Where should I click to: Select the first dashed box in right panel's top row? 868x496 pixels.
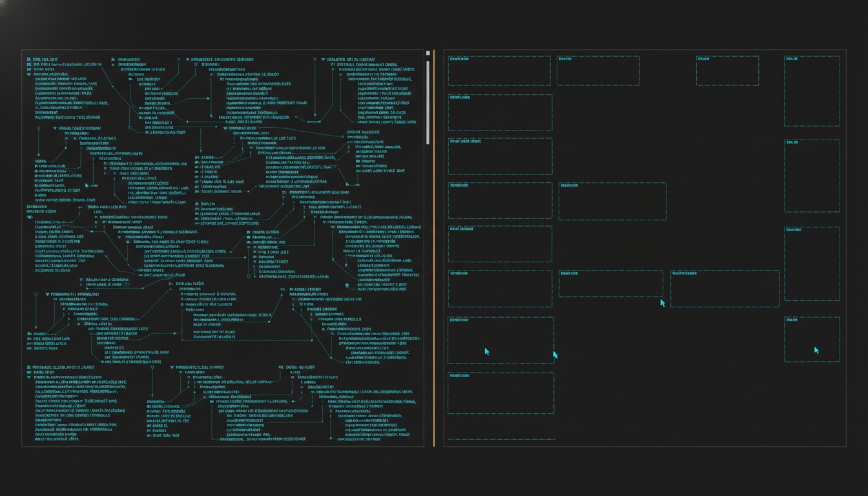tap(499, 71)
